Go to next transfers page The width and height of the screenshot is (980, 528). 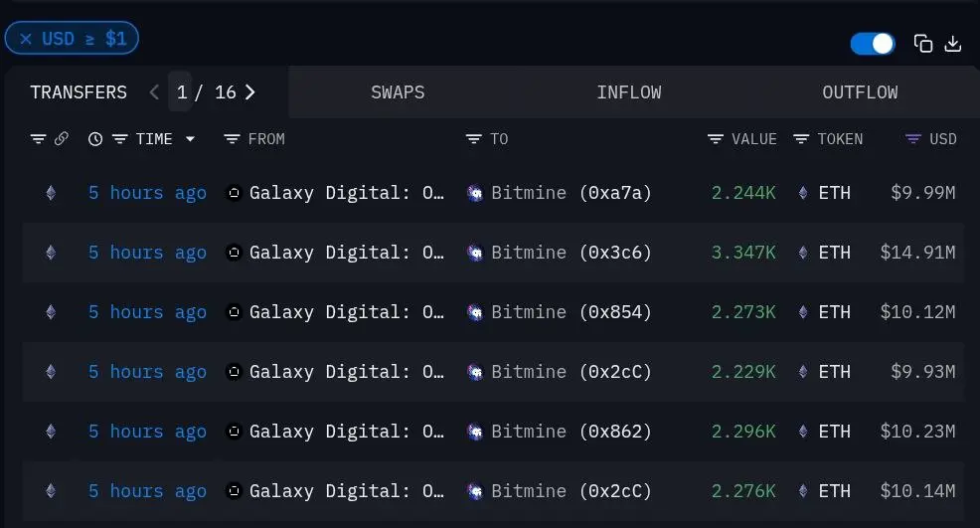[250, 92]
